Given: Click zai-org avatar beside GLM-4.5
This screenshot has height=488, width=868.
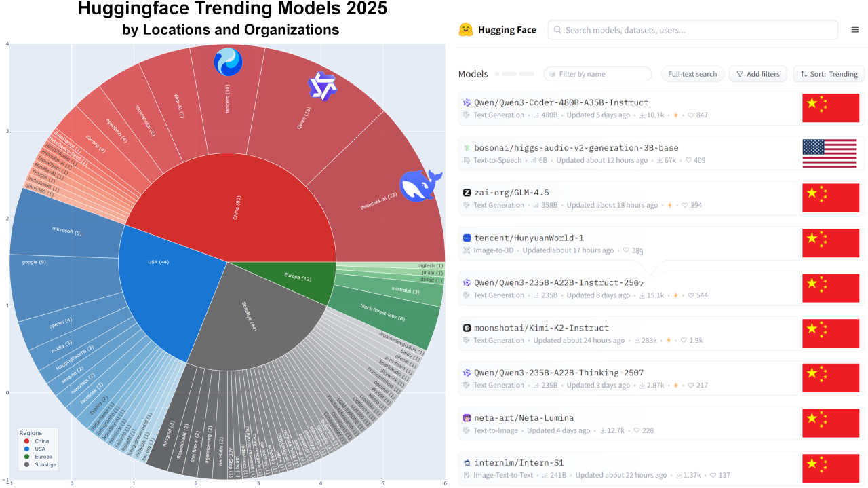Looking at the screenshot, I should coord(467,193).
